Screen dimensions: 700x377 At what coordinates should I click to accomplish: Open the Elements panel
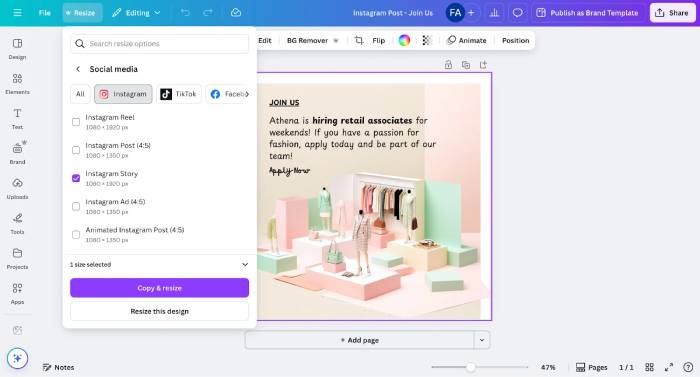coord(17,84)
